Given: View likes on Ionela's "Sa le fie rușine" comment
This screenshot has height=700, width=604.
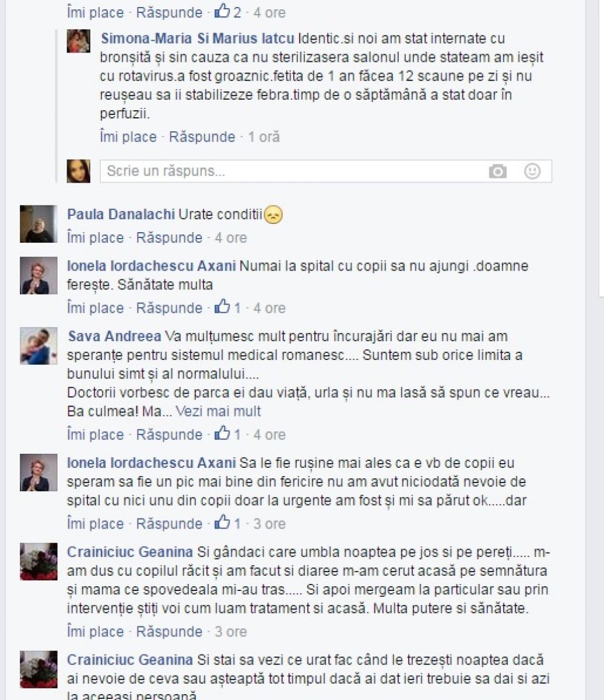Looking at the screenshot, I should click(227, 523).
